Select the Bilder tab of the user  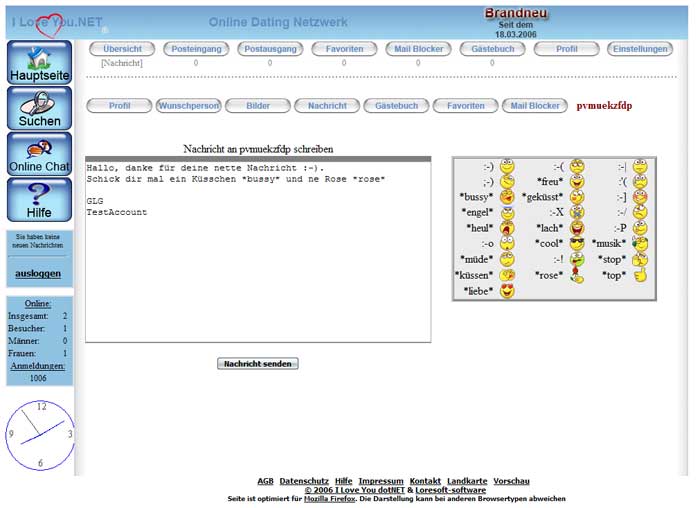click(257, 105)
